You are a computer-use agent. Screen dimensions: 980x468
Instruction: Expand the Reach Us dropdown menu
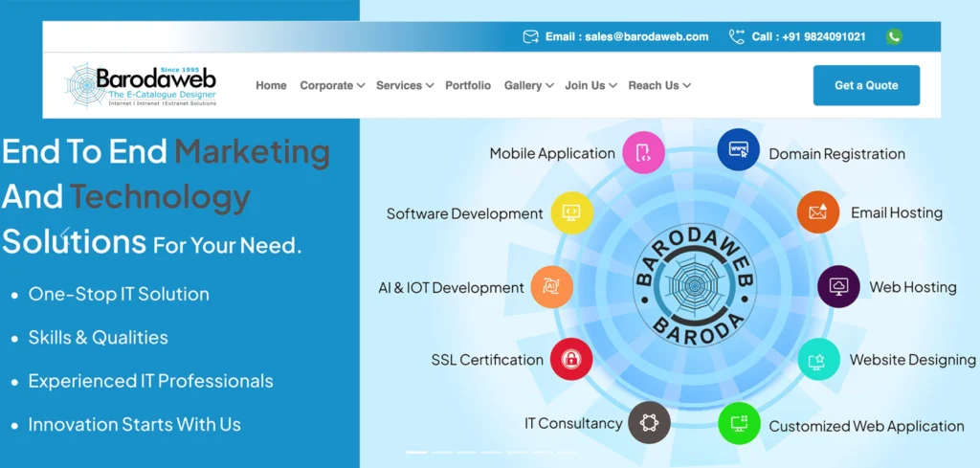(x=659, y=85)
